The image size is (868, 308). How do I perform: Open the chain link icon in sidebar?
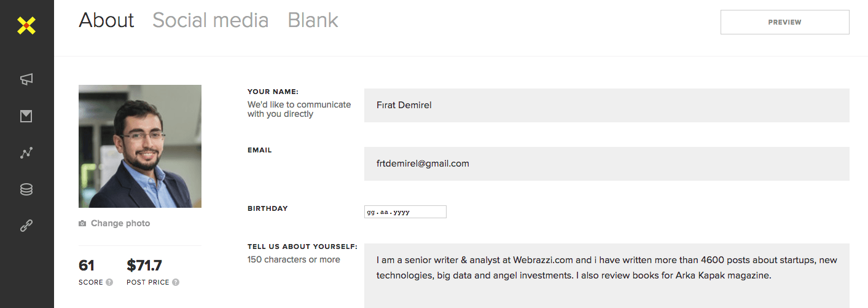tap(26, 226)
